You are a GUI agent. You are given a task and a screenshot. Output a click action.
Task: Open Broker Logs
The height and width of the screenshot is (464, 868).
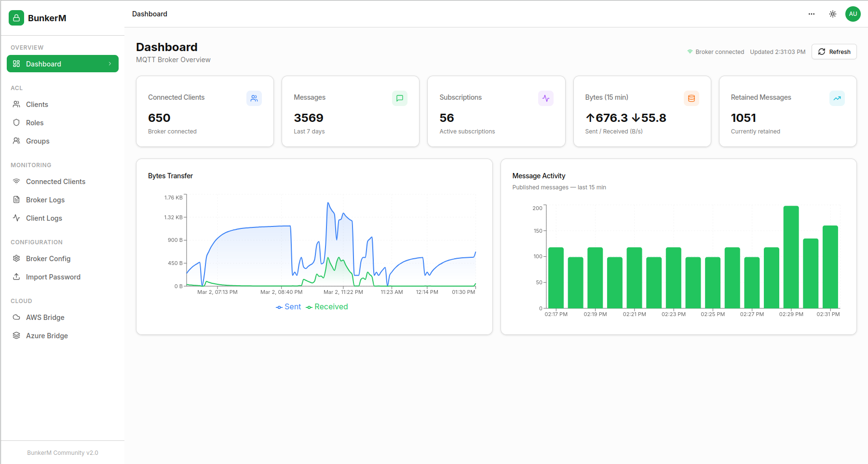tap(63, 199)
